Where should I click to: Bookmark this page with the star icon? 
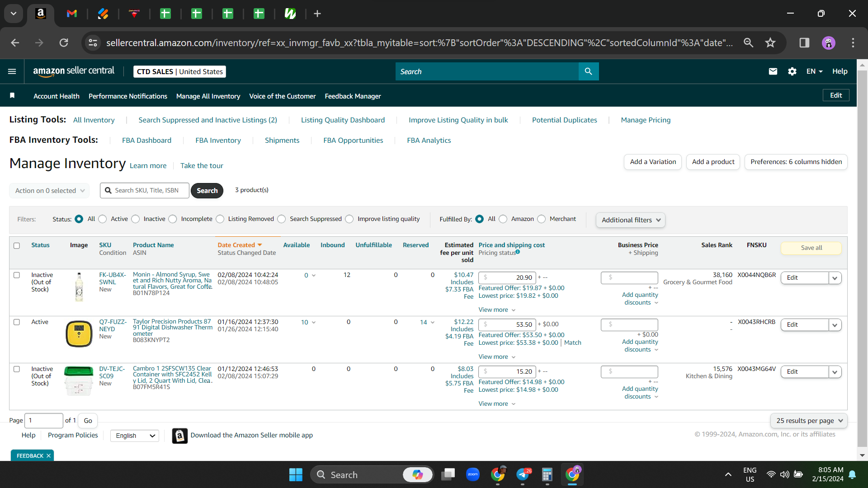[770, 43]
